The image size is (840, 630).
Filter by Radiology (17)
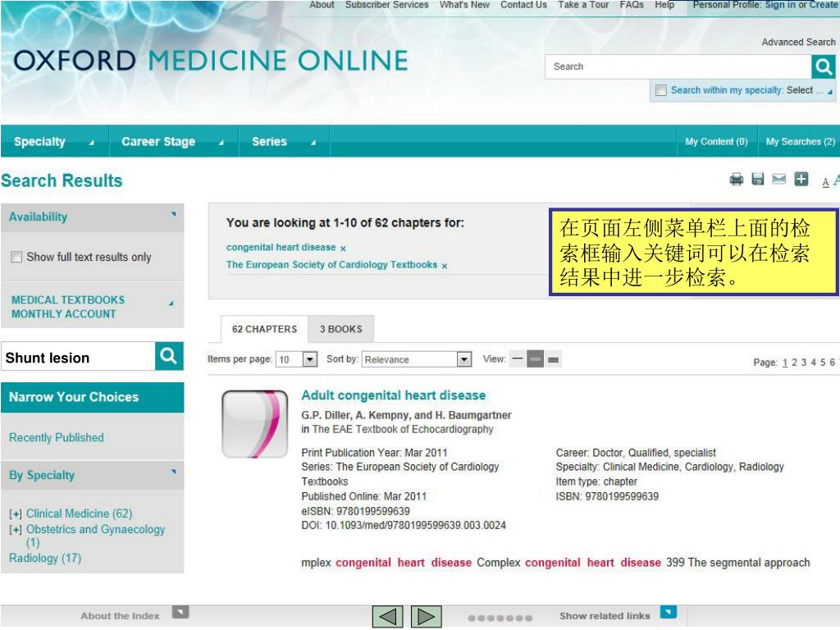pyautogui.click(x=45, y=558)
